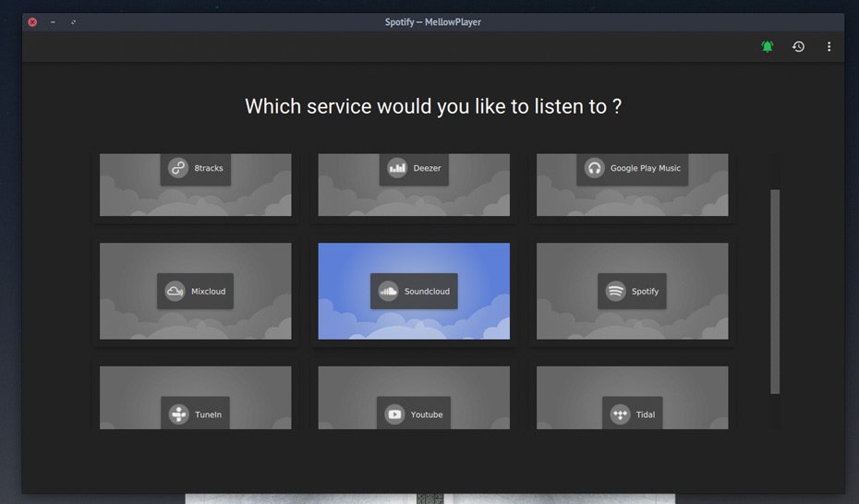Open the listening history clock icon

coord(798,46)
